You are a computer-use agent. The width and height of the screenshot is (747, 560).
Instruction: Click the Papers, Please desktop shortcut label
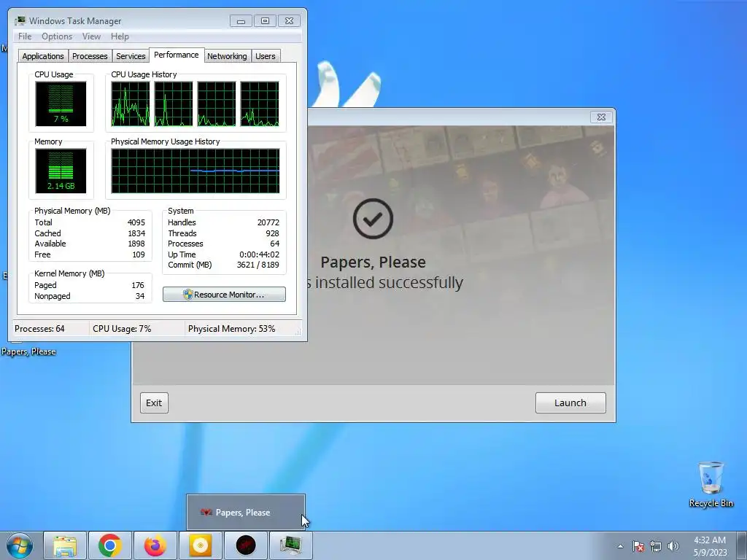pyautogui.click(x=28, y=351)
